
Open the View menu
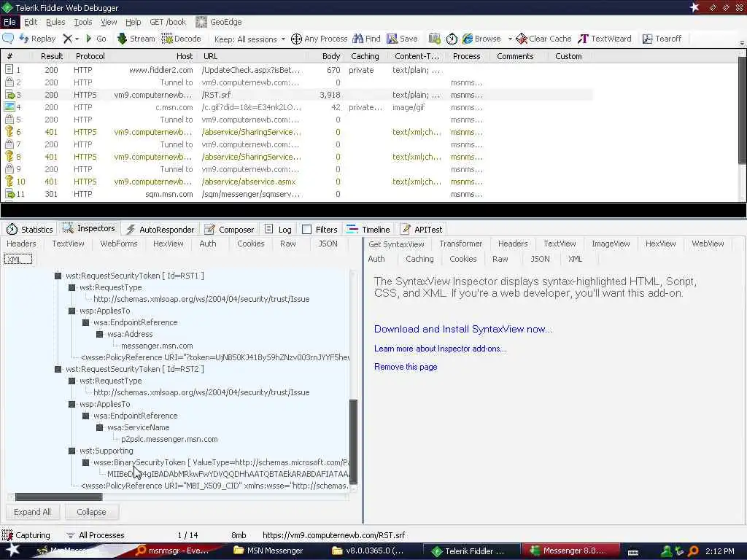(x=109, y=22)
